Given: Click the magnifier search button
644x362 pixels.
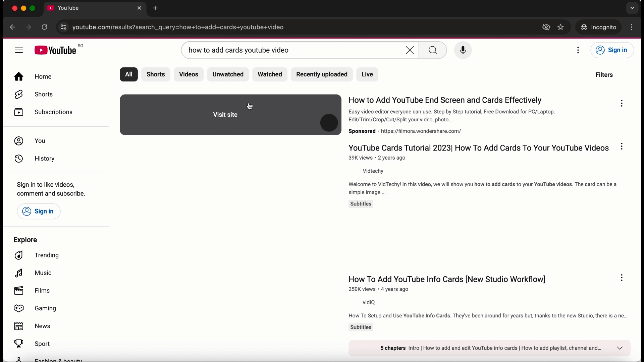Looking at the screenshot, I should click(433, 50).
